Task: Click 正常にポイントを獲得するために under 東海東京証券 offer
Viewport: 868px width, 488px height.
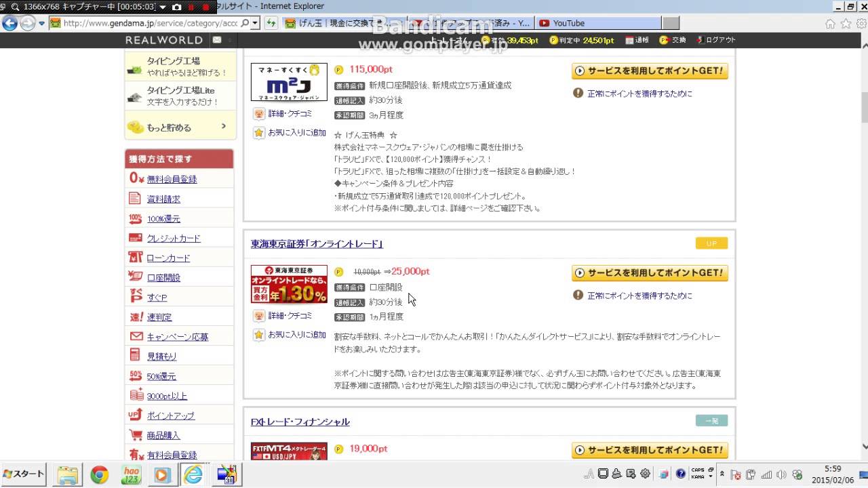Action: (639, 296)
